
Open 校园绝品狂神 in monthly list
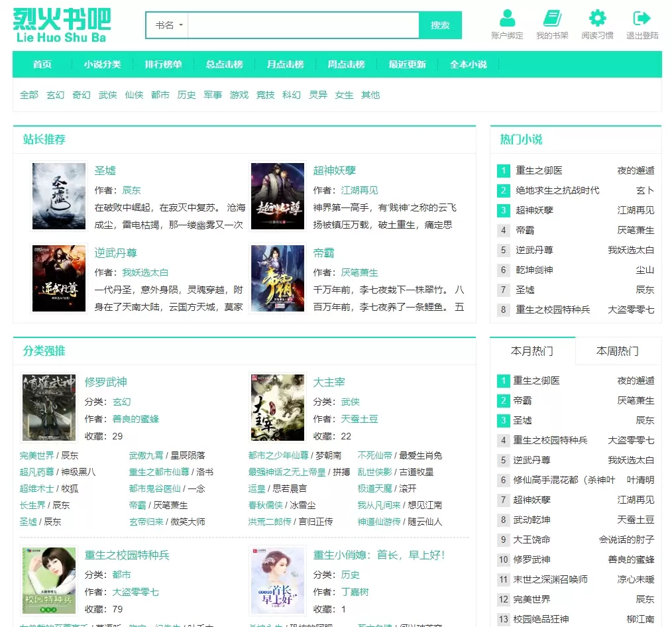click(x=541, y=619)
